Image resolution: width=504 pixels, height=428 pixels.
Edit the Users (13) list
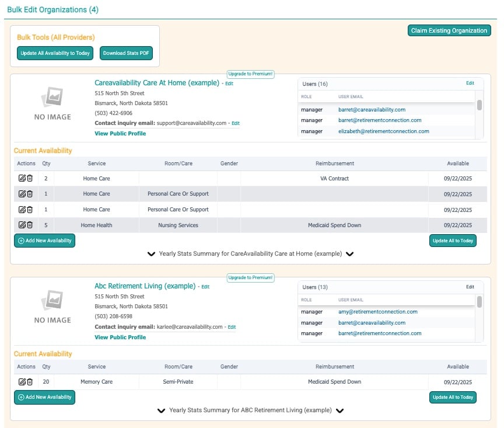[470, 287]
